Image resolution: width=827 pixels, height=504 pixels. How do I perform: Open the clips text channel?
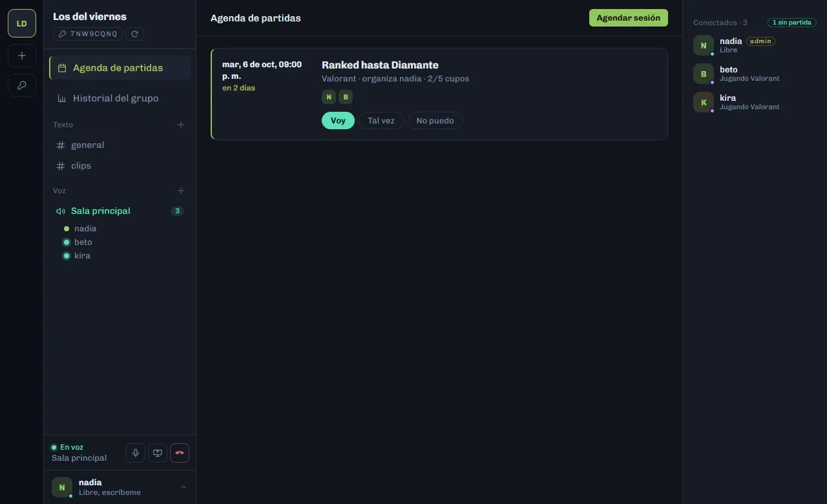pos(120,166)
